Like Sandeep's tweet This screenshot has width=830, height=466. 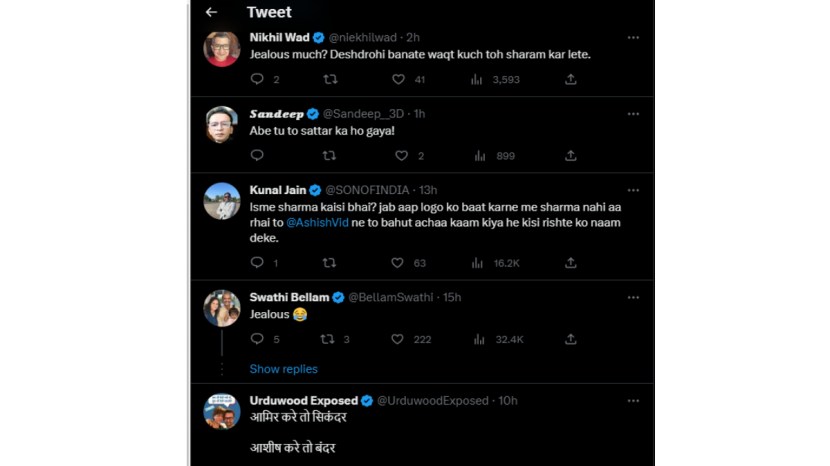tap(401, 156)
